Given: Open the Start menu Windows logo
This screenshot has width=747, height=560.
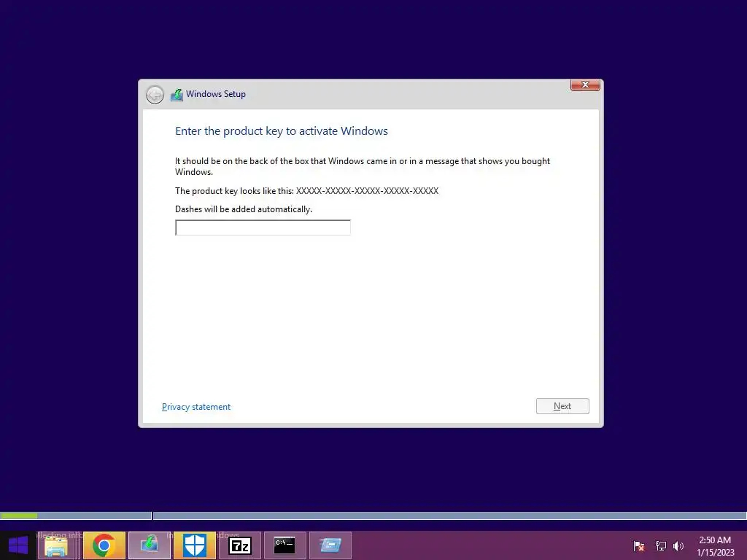Looking at the screenshot, I should (x=18, y=545).
